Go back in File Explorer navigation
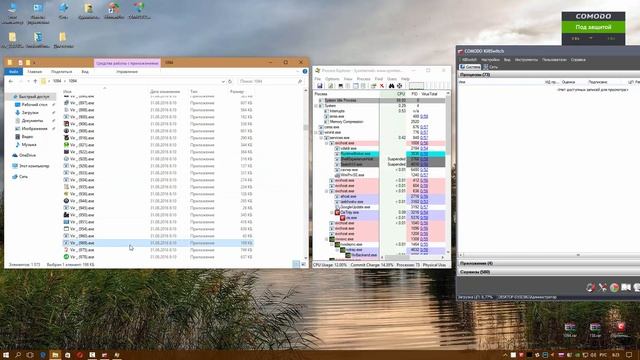640x360 pixels. tap(11, 81)
